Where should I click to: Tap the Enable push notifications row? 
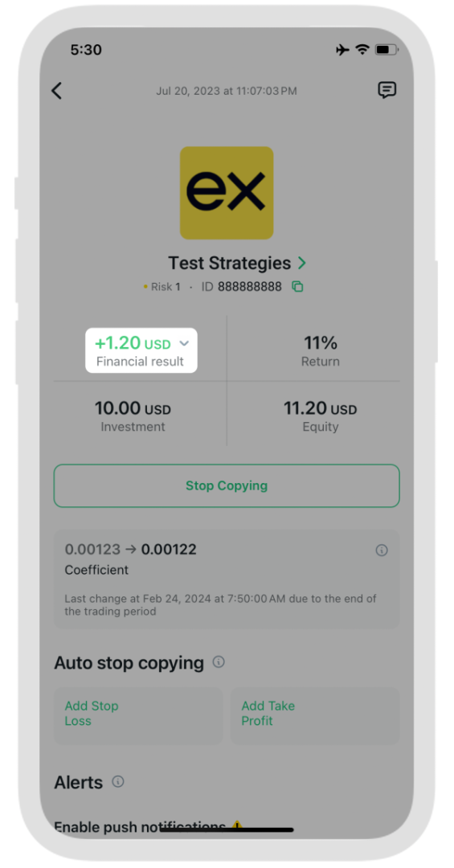click(227, 827)
